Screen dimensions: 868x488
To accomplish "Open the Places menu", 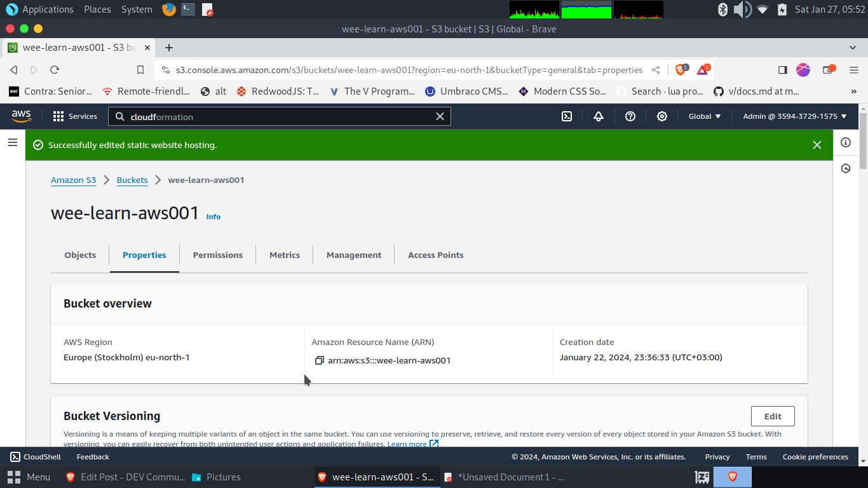I will 97,10.
